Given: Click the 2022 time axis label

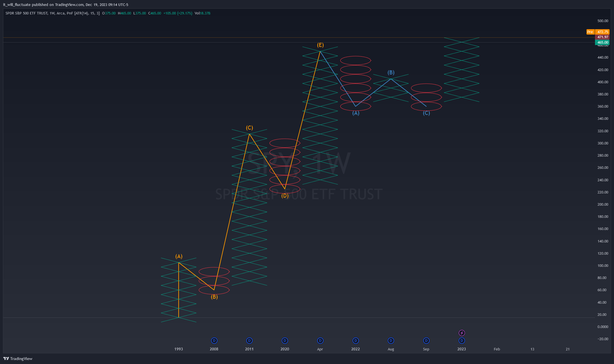Looking at the screenshot, I should (x=356, y=349).
